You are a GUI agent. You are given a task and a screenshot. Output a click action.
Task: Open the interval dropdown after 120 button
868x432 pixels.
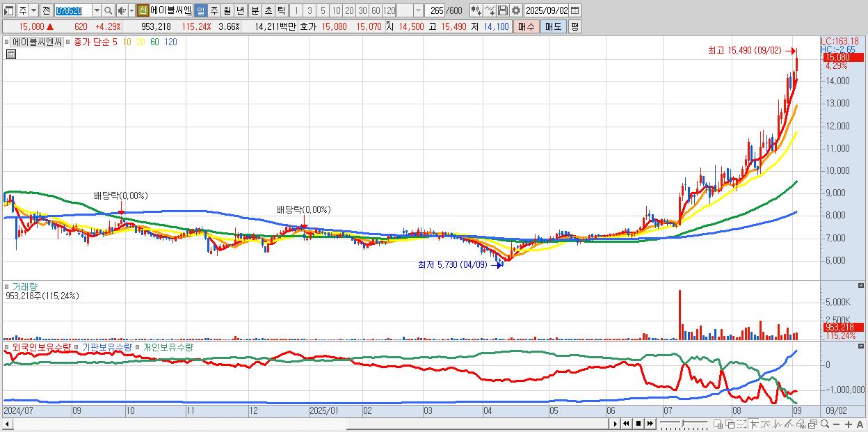click(419, 10)
